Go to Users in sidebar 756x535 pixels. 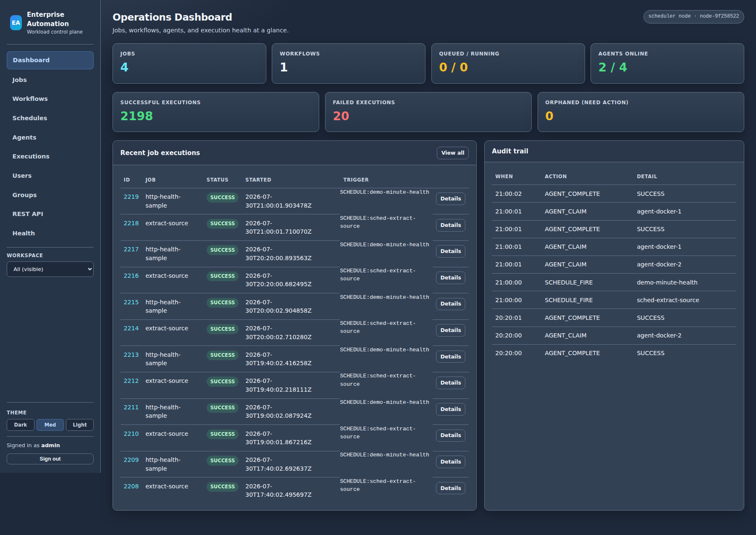coord(50,176)
